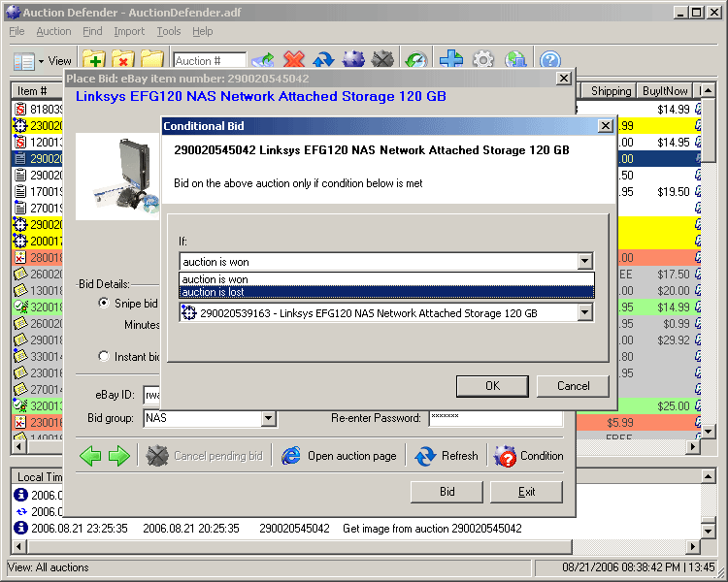Click log panel scroll up arrow
This screenshot has width=728, height=582.
point(708,476)
